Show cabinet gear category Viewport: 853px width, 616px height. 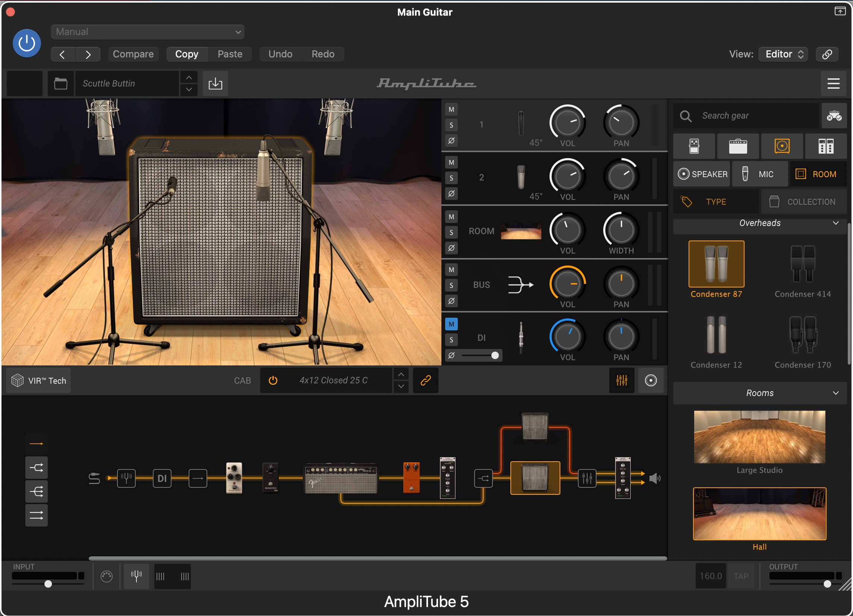[782, 146]
